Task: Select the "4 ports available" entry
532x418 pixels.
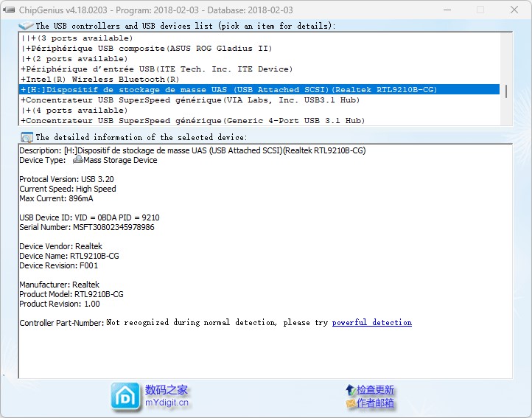Action: 76,111
